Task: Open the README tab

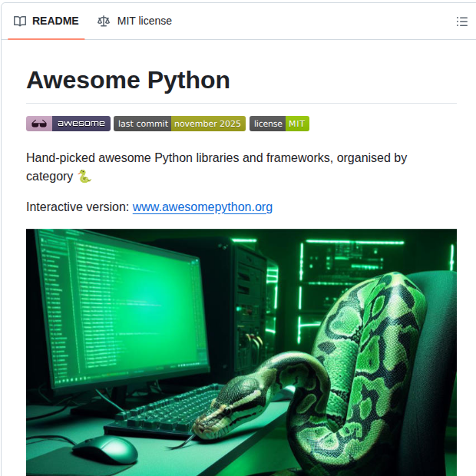Action: (x=46, y=21)
